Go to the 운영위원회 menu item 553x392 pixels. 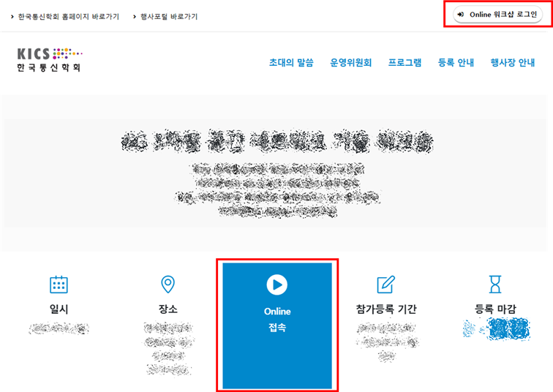[x=351, y=63]
